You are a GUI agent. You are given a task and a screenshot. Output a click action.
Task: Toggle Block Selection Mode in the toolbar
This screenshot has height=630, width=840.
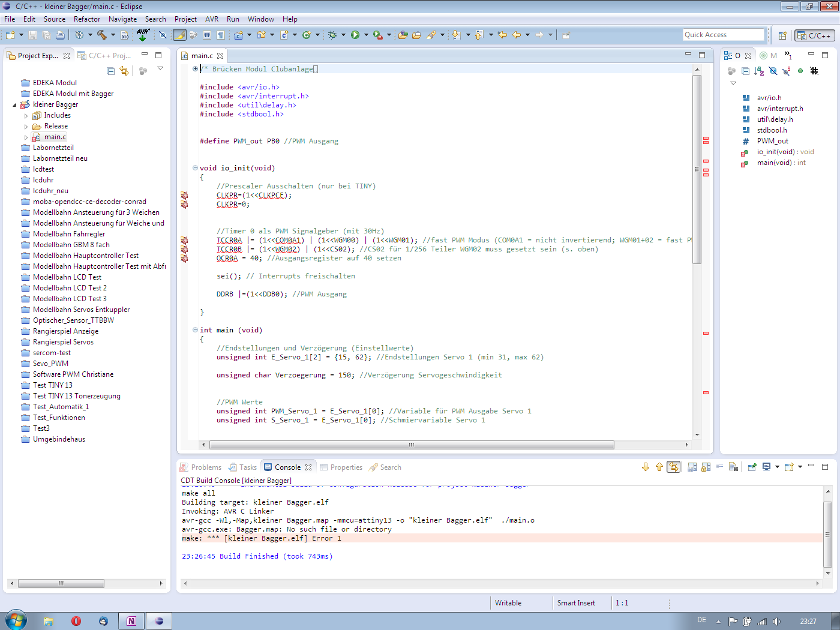tap(207, 35)
